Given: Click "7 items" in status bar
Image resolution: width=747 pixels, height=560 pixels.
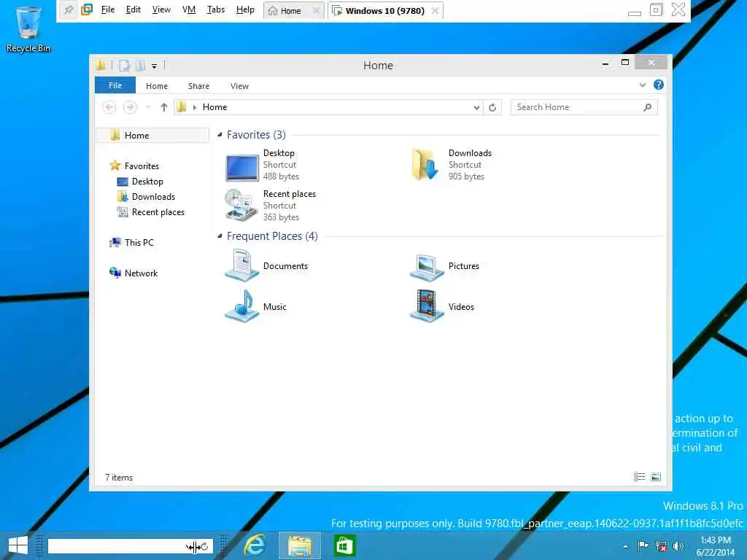Looking at the screenshot, I should coord(119,477).
